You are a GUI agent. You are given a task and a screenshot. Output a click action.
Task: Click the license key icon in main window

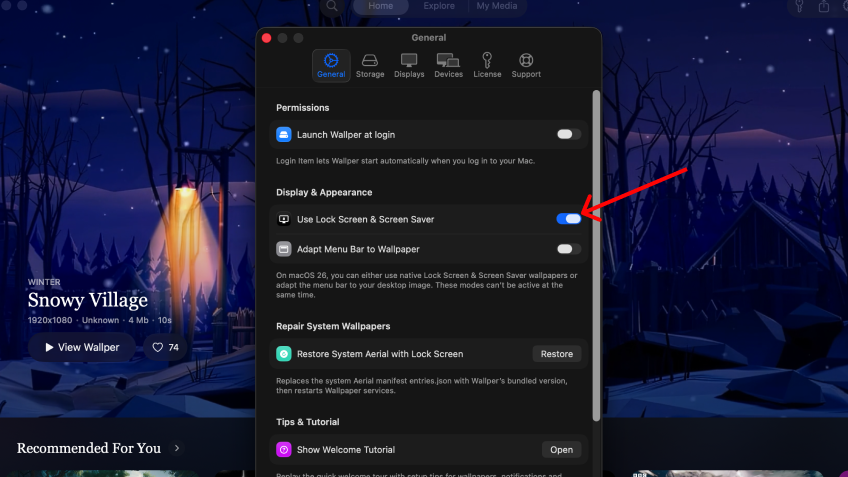[x=799, y=6]
